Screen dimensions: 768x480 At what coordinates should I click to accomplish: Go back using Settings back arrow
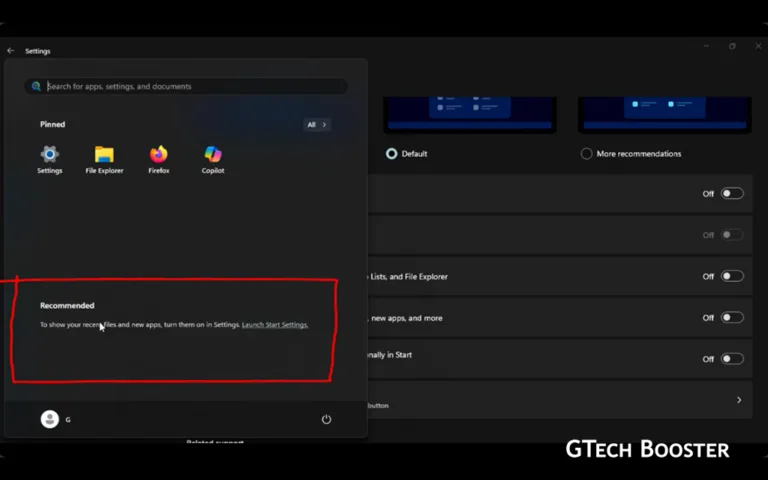11,50
